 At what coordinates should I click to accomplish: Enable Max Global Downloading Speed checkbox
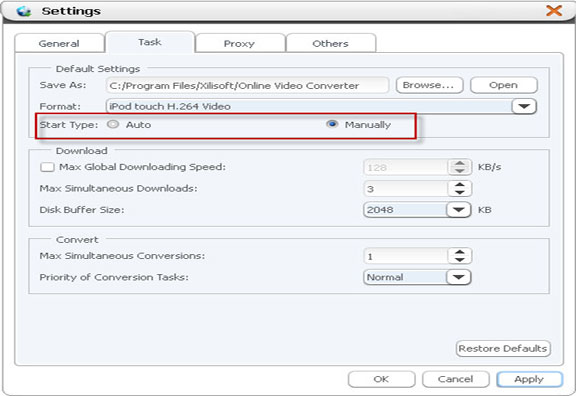[x=47, y=167]
